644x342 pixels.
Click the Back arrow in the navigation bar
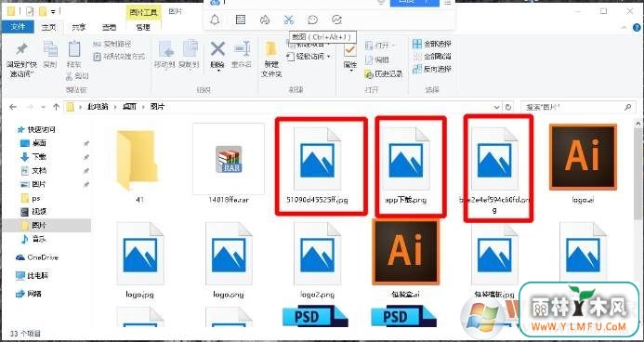click(13, 107)
